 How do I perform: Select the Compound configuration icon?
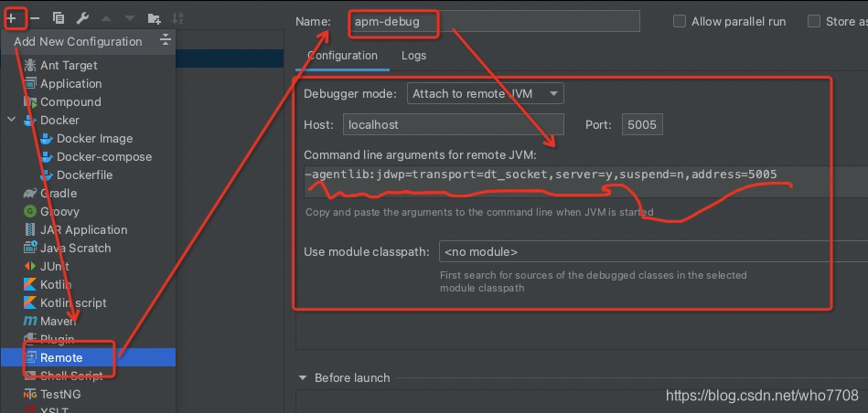pyautogui.click(x=30, y=101)
